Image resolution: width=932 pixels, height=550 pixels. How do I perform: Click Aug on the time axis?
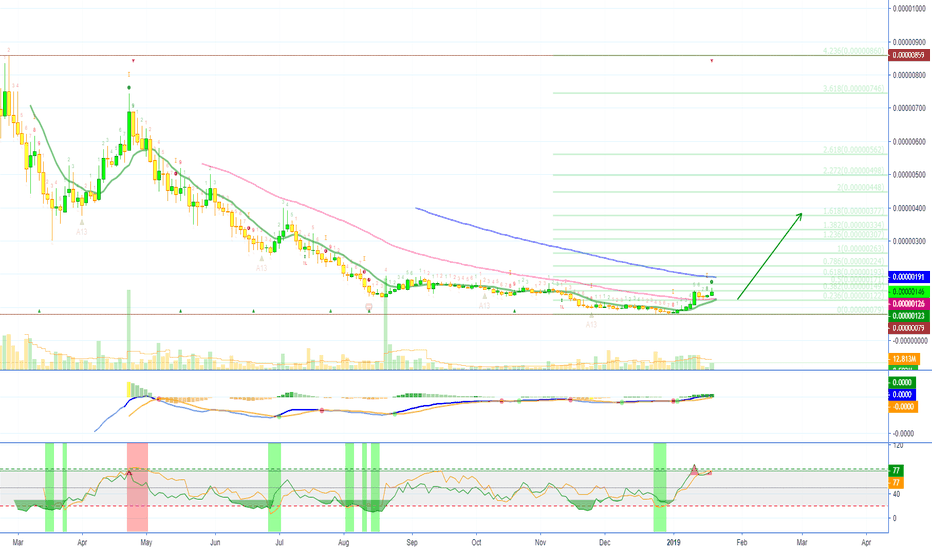(x=343, y=542)
